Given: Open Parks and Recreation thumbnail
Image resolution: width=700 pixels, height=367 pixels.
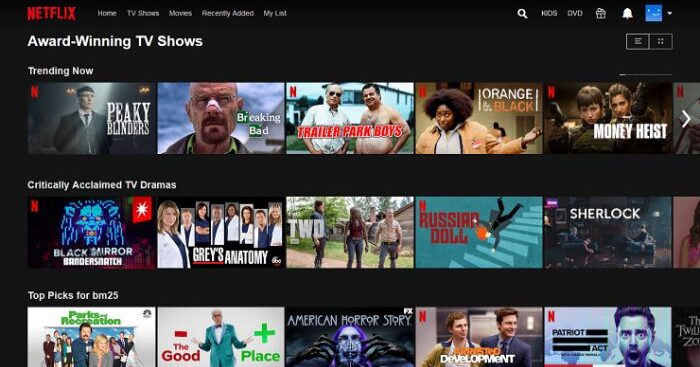Looking at the screenshot, I should coord(92,337).
